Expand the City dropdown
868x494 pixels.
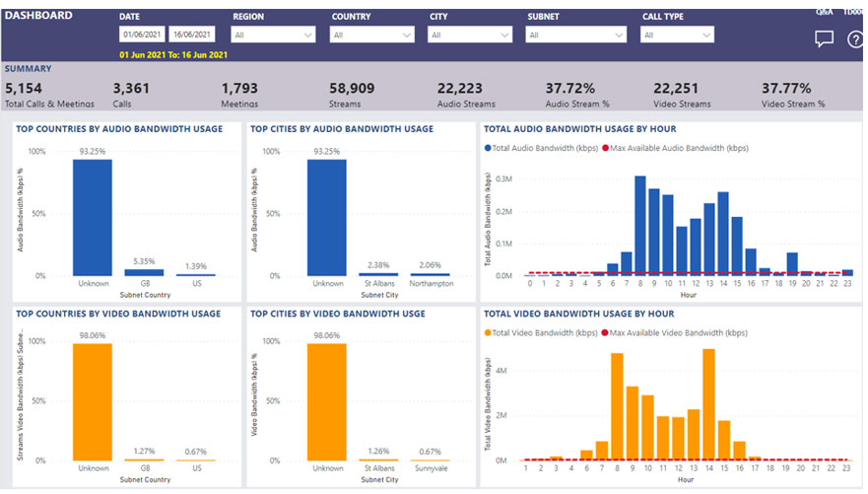[469, 35]
